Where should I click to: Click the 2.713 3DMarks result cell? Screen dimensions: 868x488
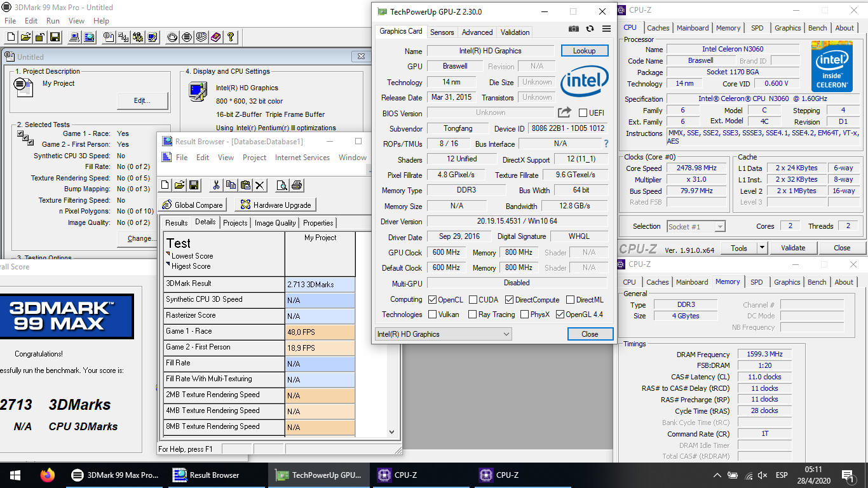pos(320,285)
